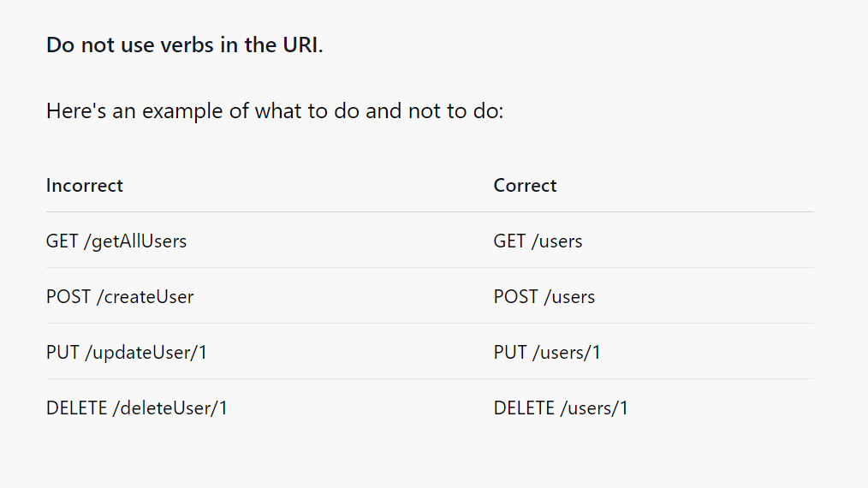Click the "PUT /updateUser/1" entry
This screenshot has width=868, height=488.
pyautogui.click(x=127, y=353)
